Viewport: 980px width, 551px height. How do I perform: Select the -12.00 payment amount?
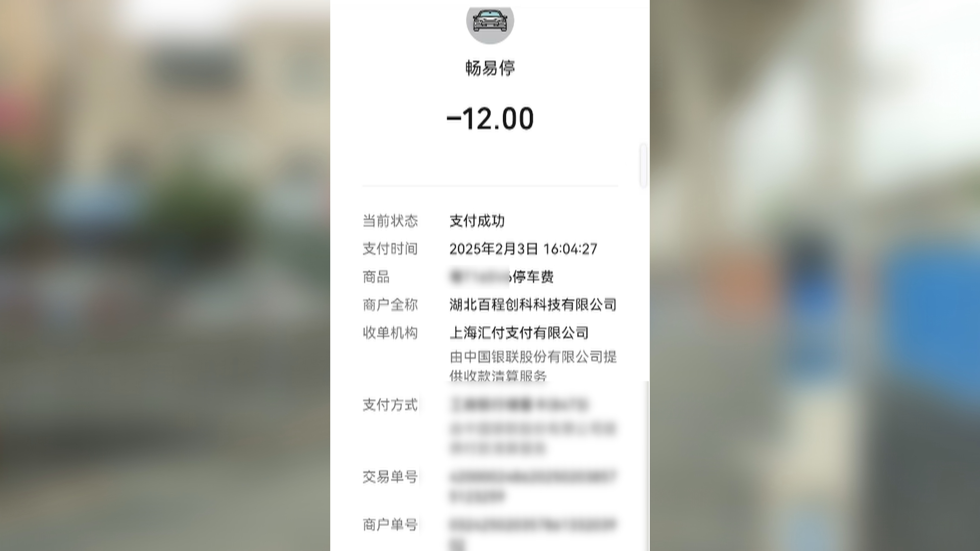pos(490,119)
